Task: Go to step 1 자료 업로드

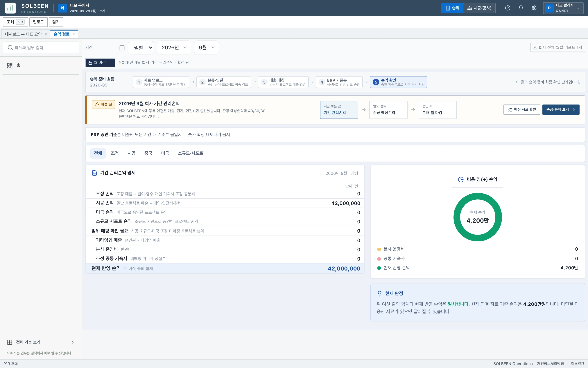Action: point(161,82)
